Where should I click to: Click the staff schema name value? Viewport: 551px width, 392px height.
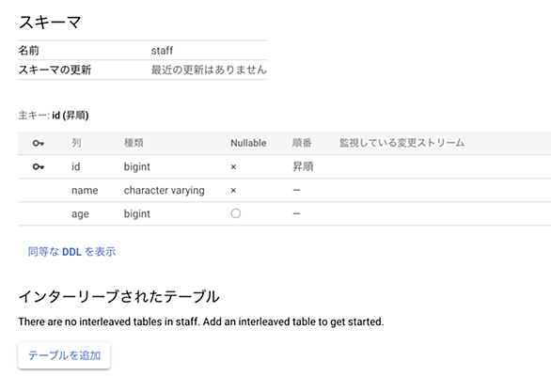[x=162, y=51]
